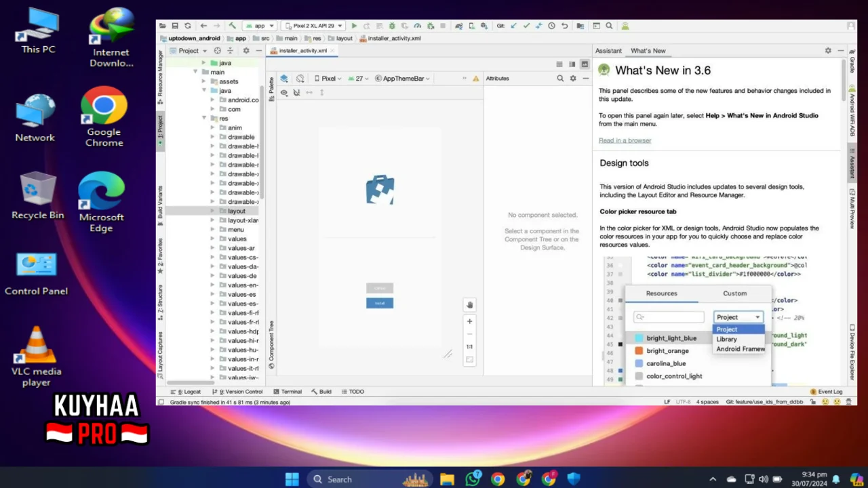
Task: Click the Debug app bug icon
Action: tap(392, 26)
